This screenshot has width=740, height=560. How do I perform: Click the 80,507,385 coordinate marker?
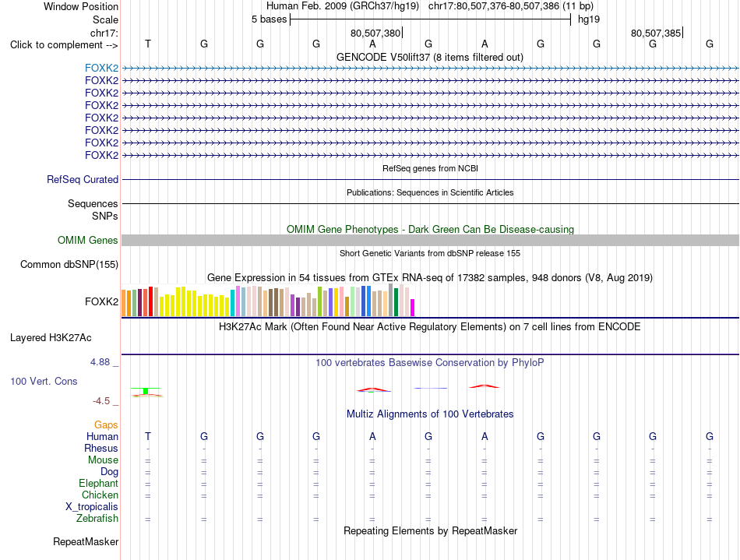coord(656,33)
